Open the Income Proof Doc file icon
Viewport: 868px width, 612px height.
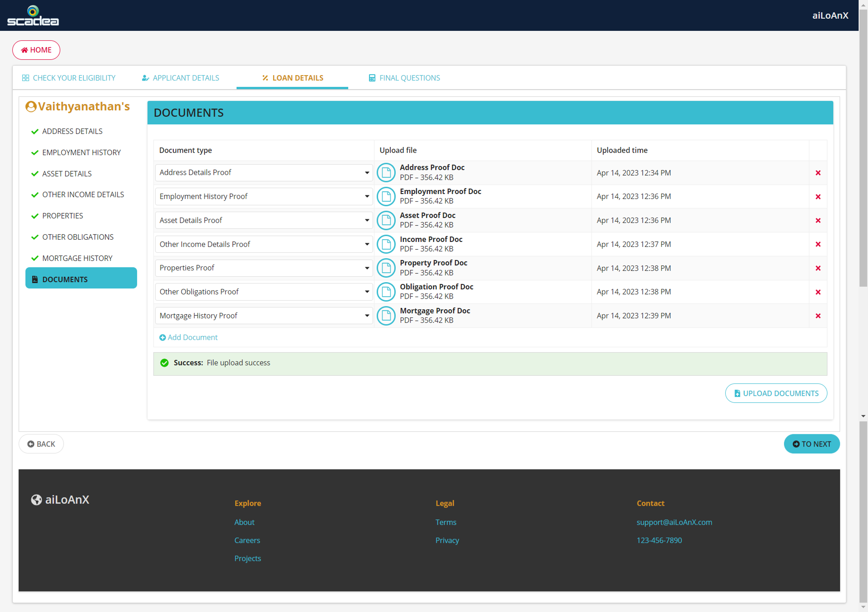coord(386,244)
